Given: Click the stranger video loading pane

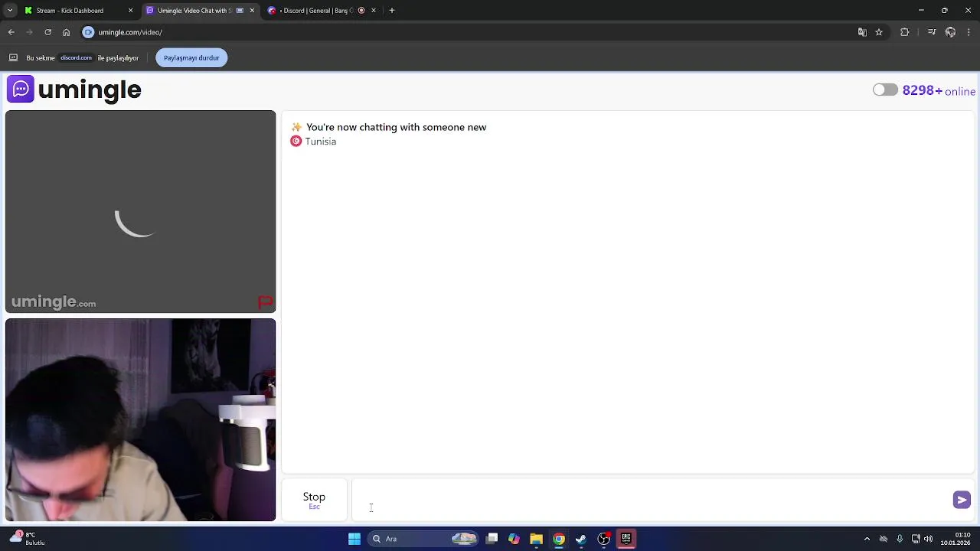Looking at the screenshot, I should click(140, 212).
